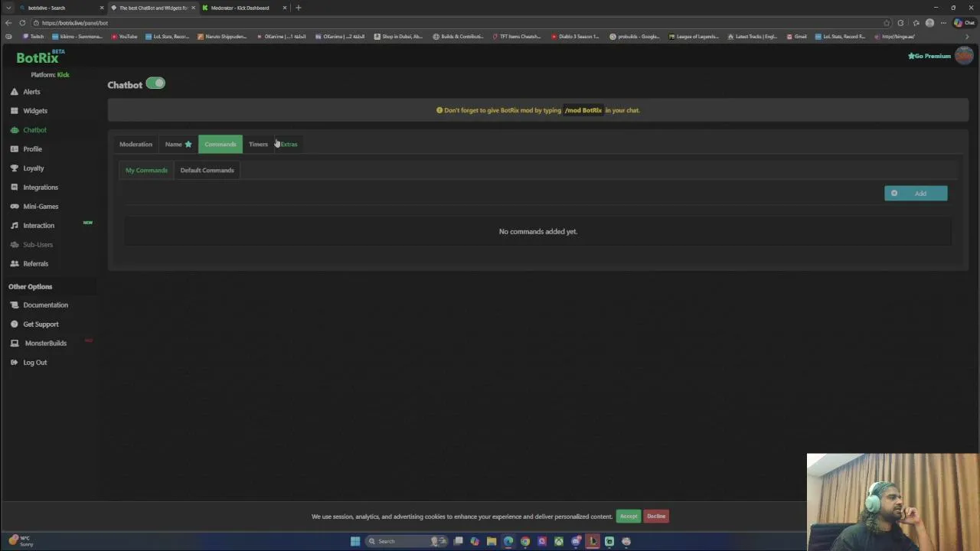Click the browser address bar
Viewport: 980px width, 551px height.
pos(459,23)
